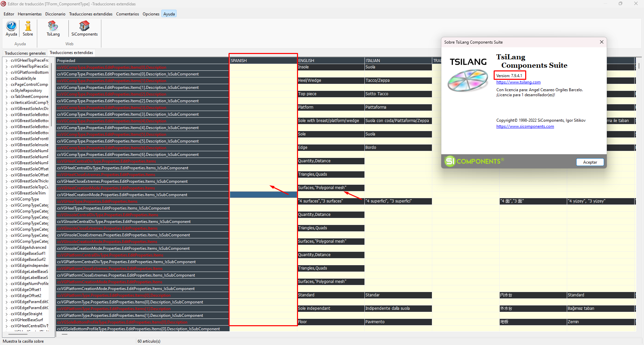Viewport: 644px width, 345px height.
Task: Select Turkish cell 'Bağımsız taban'
Action: (601, 308)
